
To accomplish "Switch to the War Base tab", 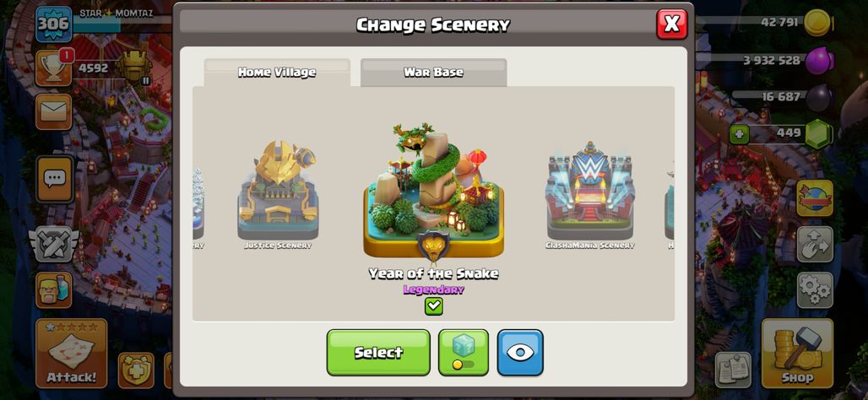I will click(x=433, y=73).
